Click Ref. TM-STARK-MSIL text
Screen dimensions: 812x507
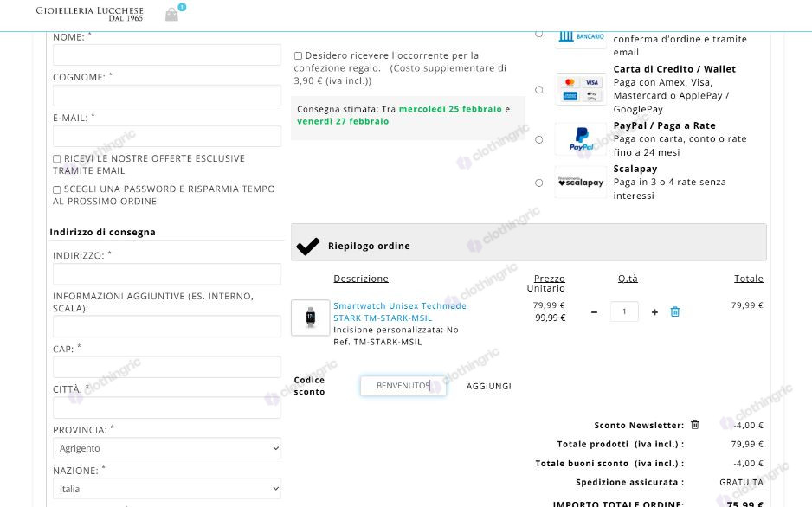[377, 342]
